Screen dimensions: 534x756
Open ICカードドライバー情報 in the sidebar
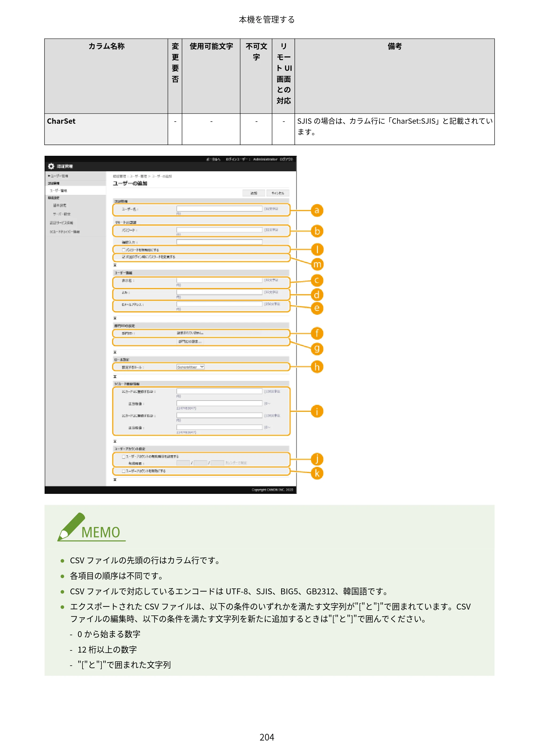click(x=65, y=232)
